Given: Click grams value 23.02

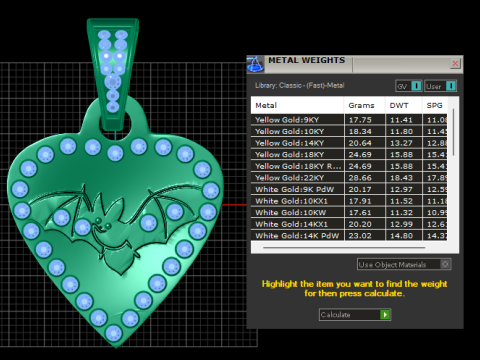Looking at the screenshot, I should 360,236.
